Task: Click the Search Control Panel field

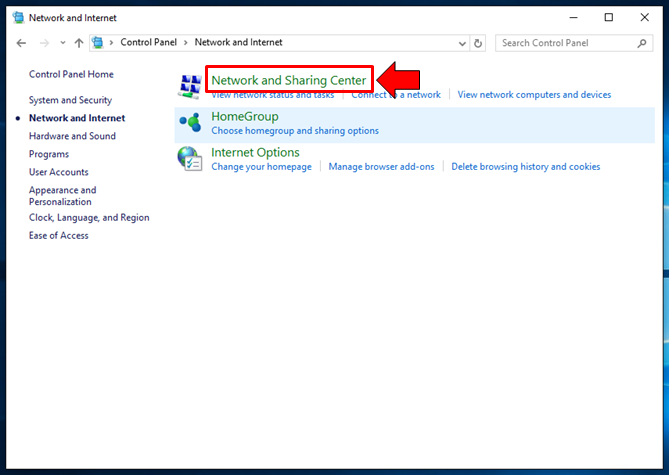Action: pos(565,43)
